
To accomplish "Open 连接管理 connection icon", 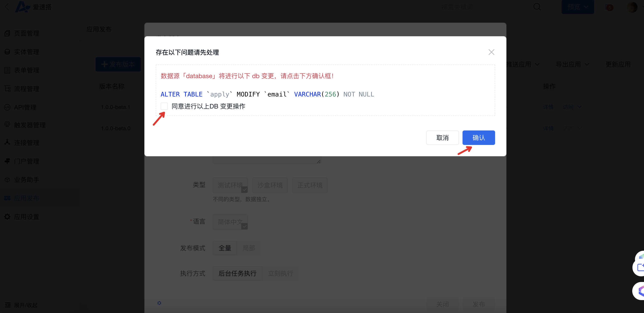I will point(7,142).
